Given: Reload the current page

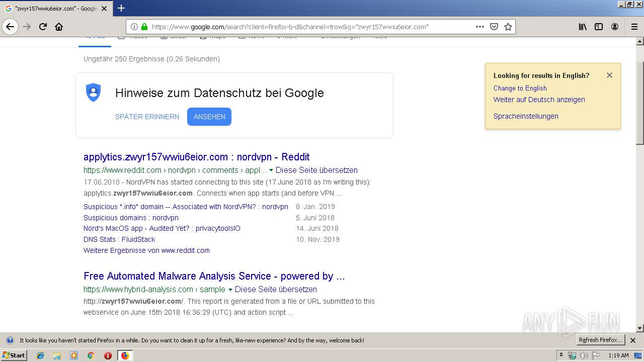Looking at the screenshot, I should coord(43,27).
